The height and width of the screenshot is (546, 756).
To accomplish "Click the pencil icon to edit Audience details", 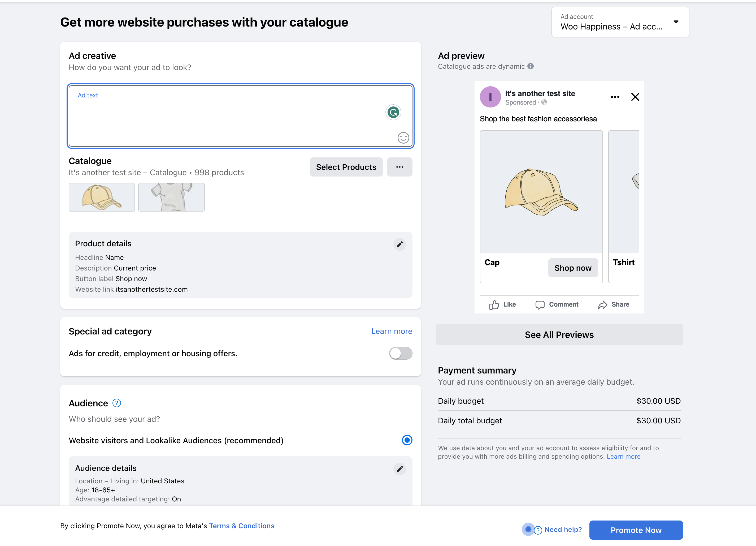I will (400, 469).
